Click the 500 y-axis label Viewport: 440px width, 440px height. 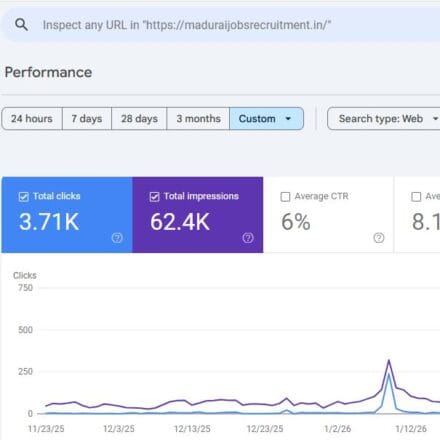25,330
